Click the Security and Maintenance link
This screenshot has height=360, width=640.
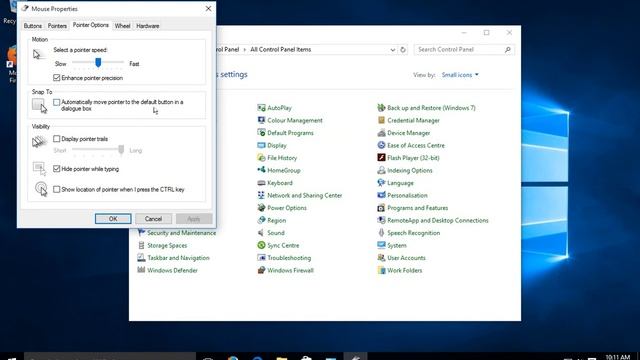(x=181, y=233)
